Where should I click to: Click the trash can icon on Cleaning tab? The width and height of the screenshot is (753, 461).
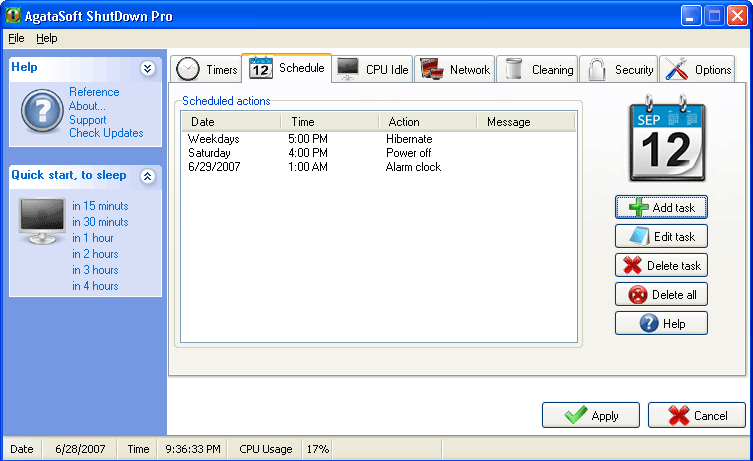pos(514,69)
